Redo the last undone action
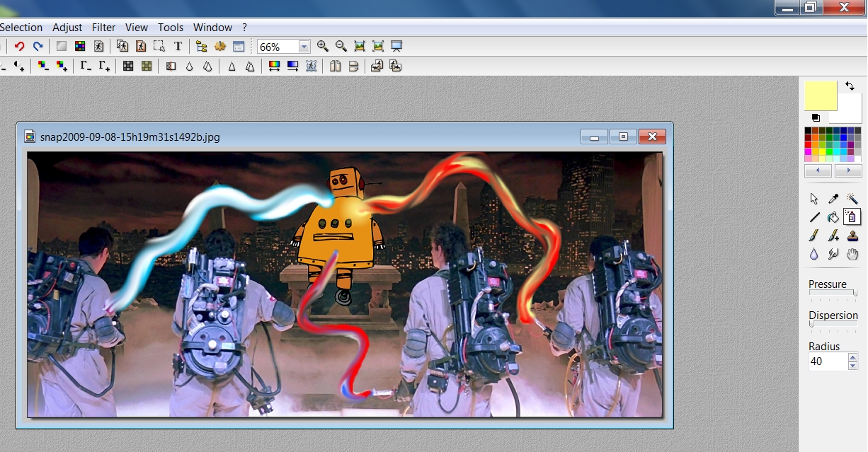 (x=38, y=46)
